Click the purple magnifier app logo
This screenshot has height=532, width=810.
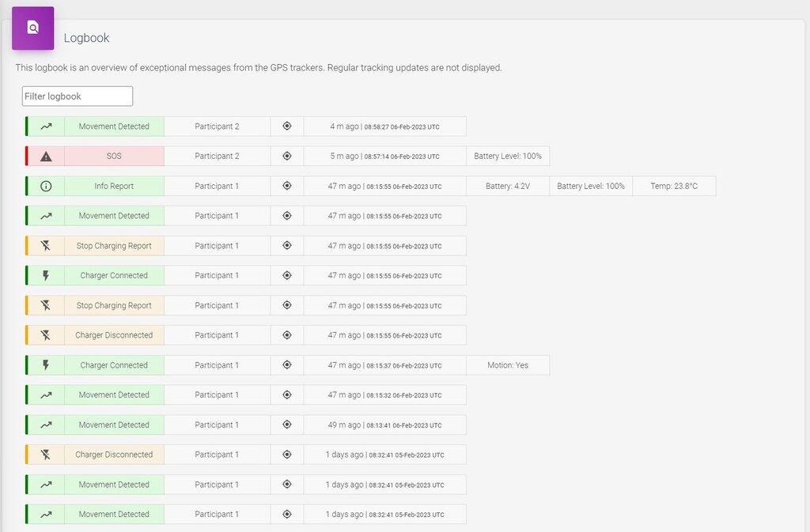point(32,27)
